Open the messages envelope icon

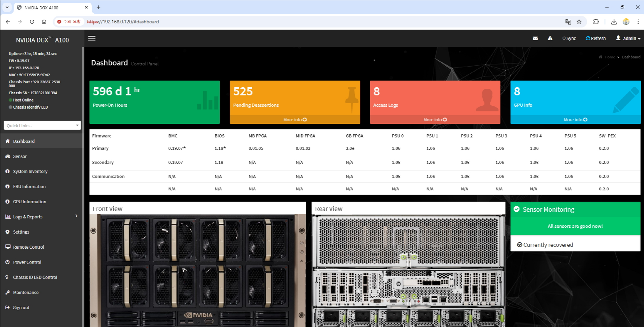click(535, 38)
